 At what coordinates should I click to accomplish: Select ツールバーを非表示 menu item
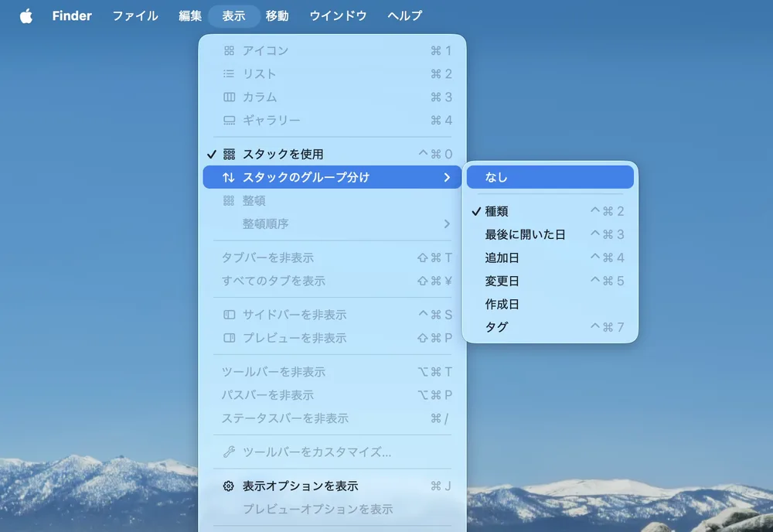[x=332, y=372]
